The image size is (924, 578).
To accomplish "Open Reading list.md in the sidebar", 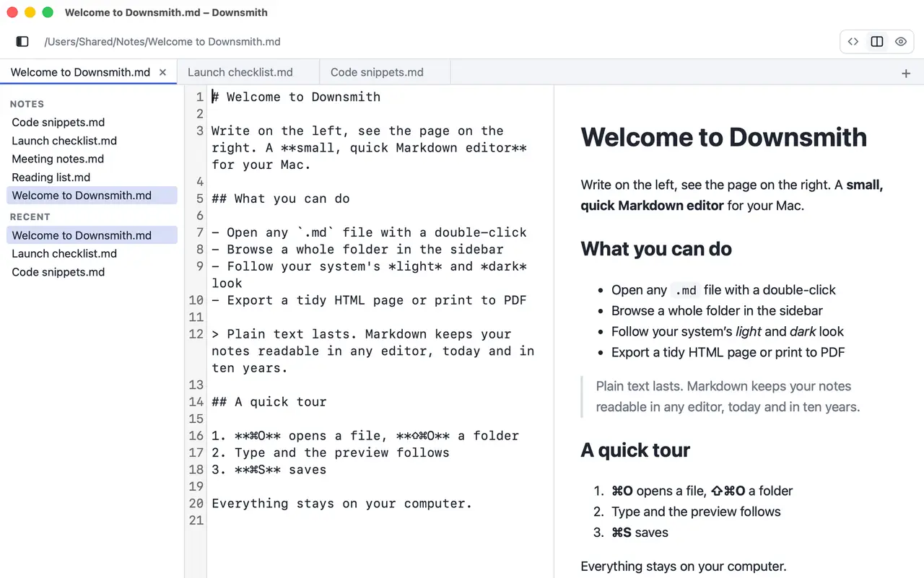I will click(92, 178).
